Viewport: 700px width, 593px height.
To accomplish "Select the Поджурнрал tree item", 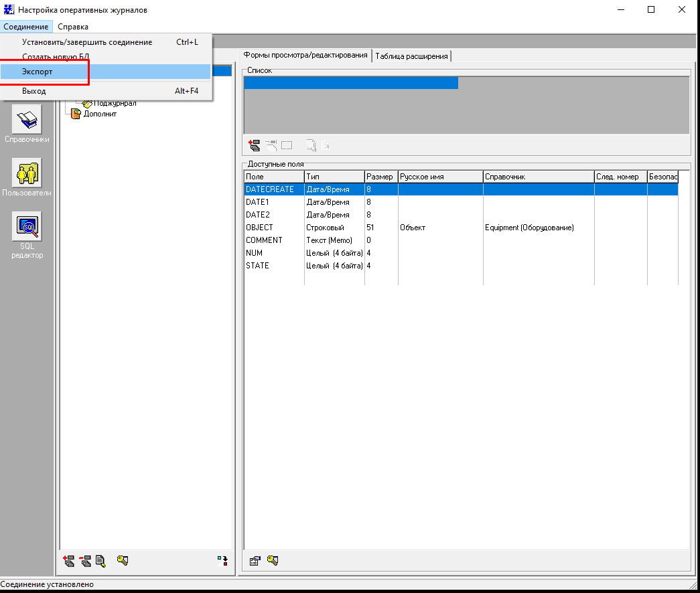I will pyautogui.click(x=115, y=103).
